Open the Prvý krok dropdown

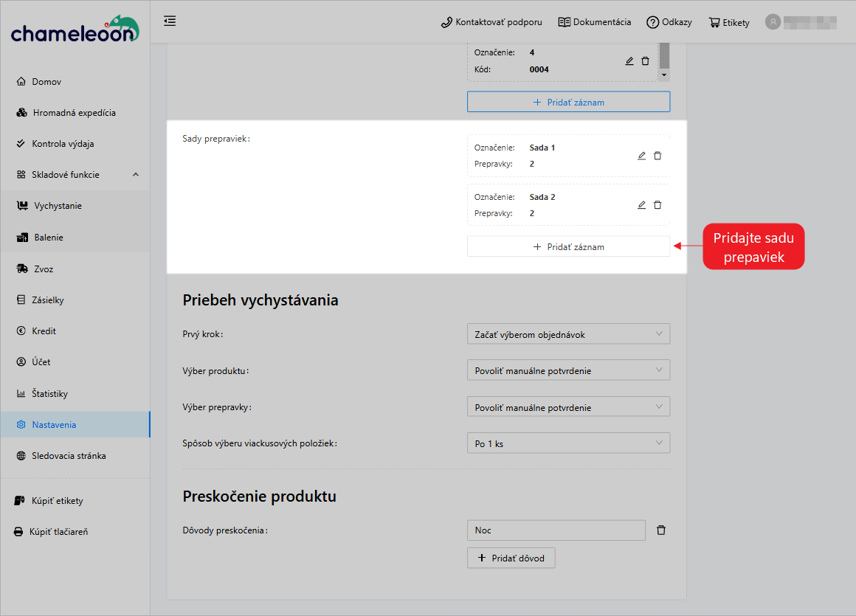click(568, 333)
